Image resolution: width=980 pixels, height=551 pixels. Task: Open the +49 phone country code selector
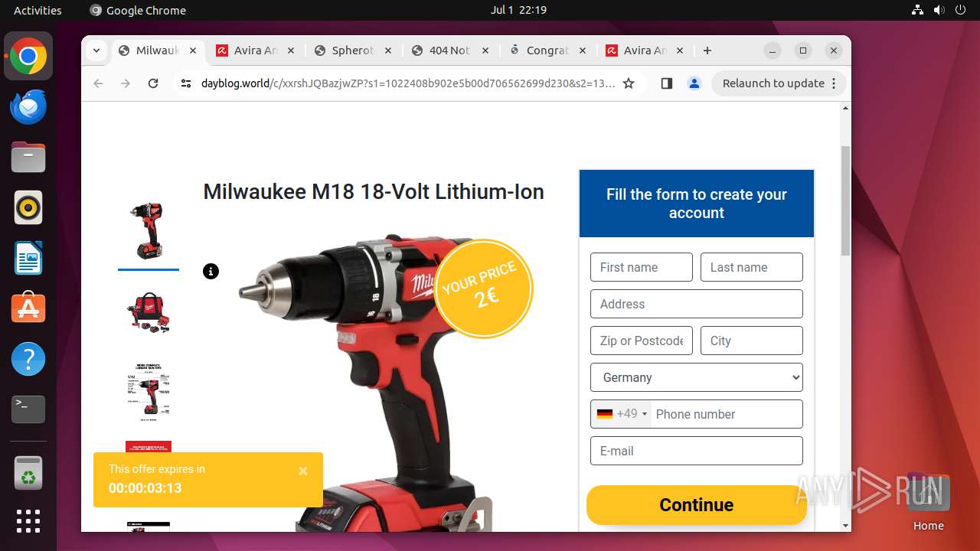click(622, 414)
